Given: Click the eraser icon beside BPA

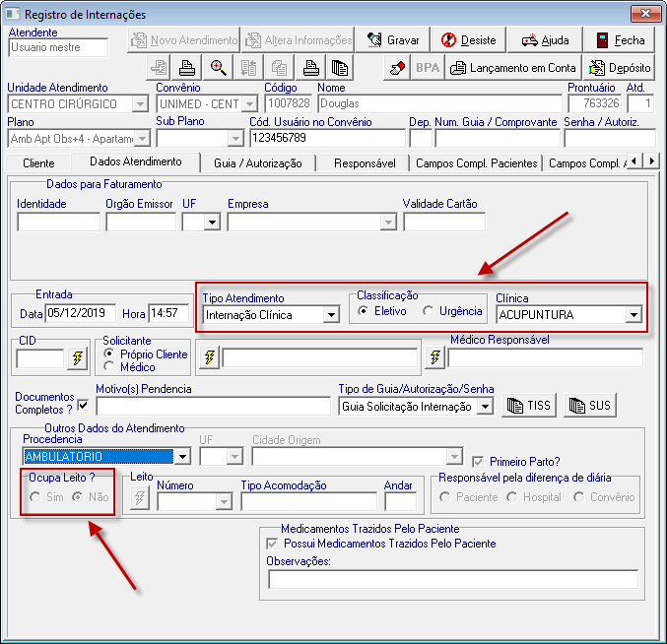Looking at the screenshot, I should (x=397, y=68).
